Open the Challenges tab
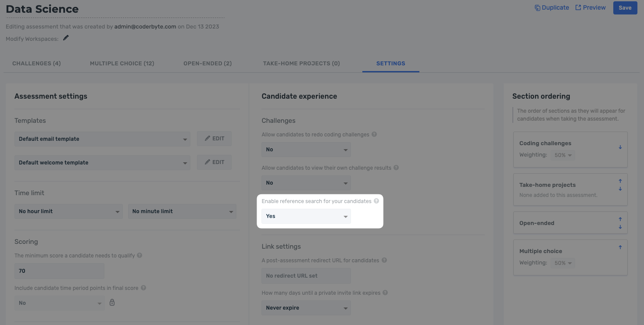 (36, 63)
